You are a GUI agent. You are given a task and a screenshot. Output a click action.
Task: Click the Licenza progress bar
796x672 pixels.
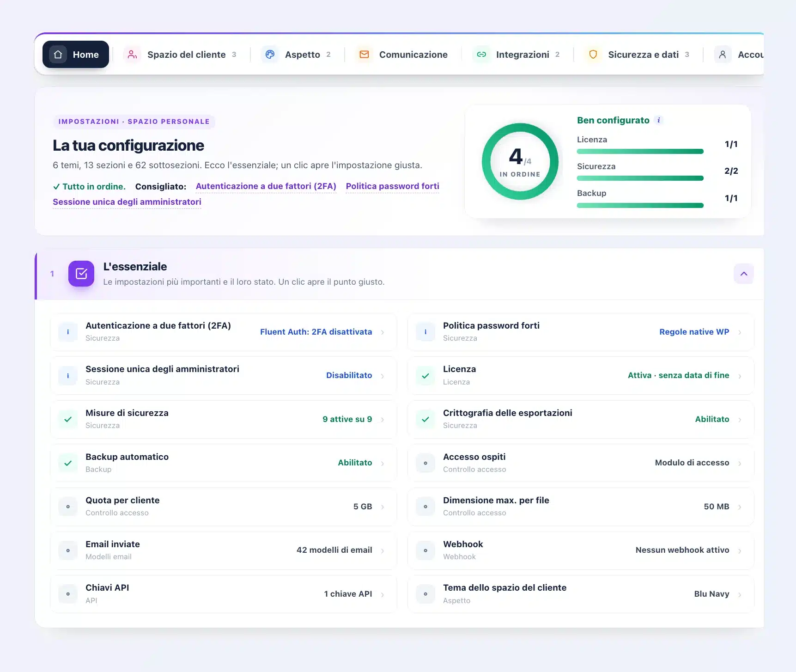(640, 152)
